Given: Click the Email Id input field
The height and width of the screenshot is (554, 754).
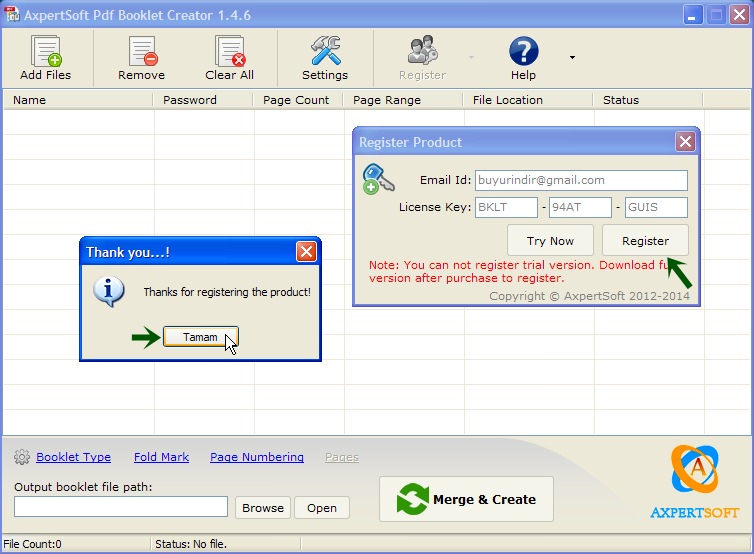Looking at the screenshot, I should (581, 180).
